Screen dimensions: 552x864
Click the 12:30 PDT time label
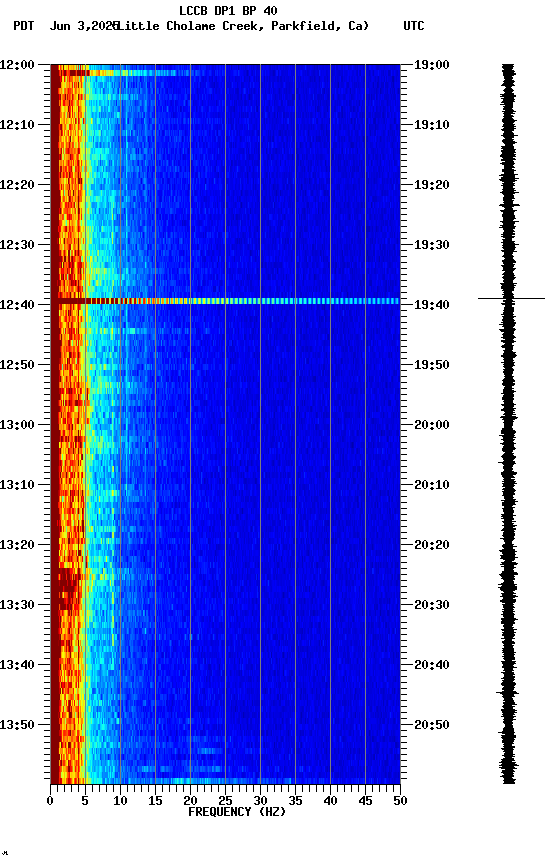(x=17, y=245)
